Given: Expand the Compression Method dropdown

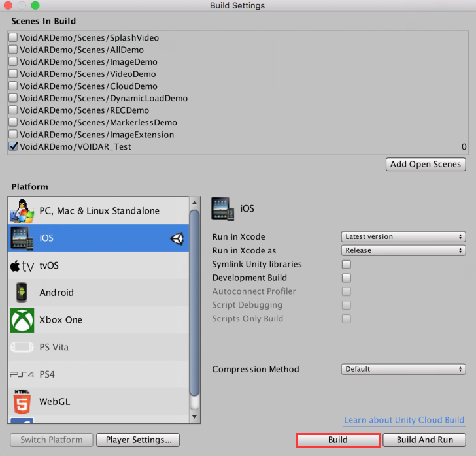Looking at the screenshot, I should coord(403,369).
